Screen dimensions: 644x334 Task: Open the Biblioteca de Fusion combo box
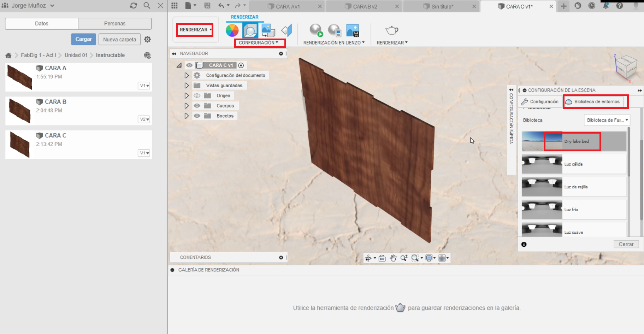click(607, 120)
